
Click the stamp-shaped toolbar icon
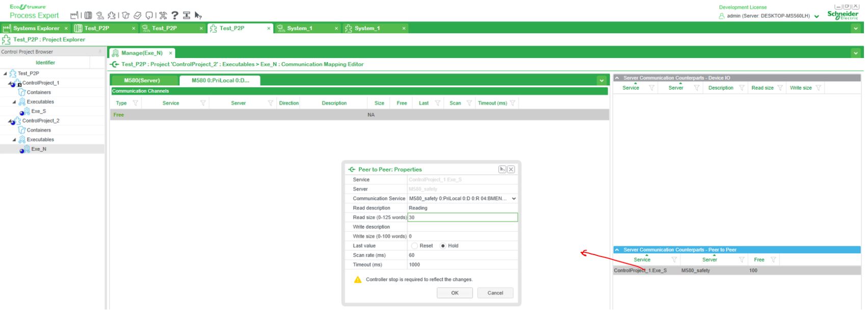click(x=187, y=15)
